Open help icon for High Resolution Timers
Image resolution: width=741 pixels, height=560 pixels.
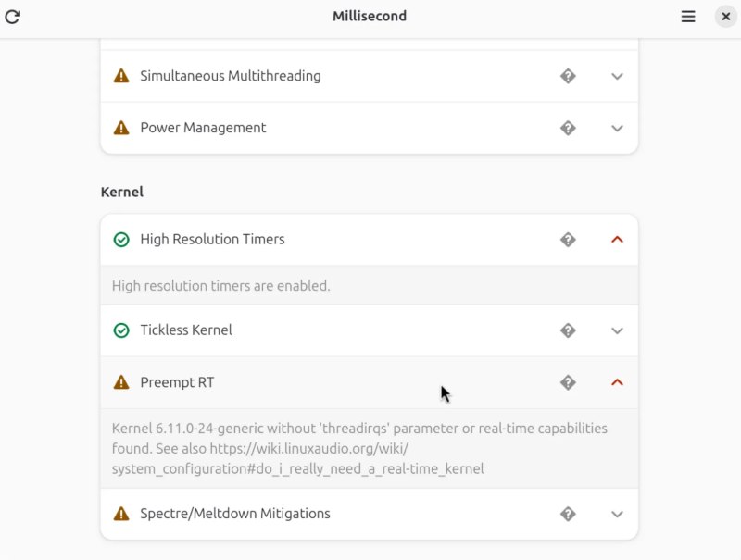click(x=568, y=239)
